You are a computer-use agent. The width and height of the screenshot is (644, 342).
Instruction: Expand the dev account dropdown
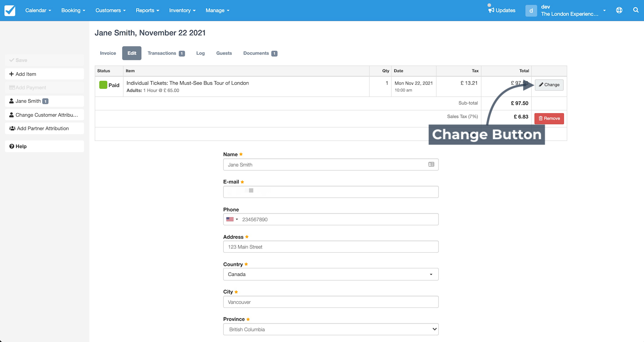click(604, 10)
